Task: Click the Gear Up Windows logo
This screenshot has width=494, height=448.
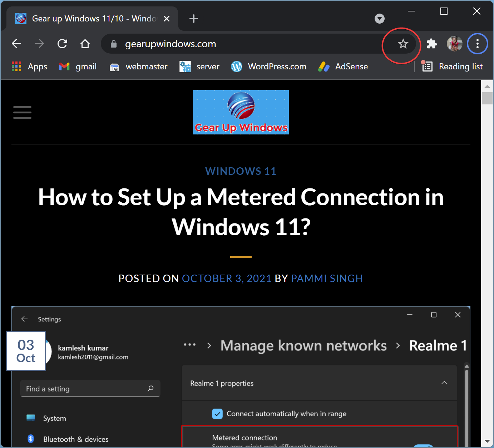Action: [241, 112]
